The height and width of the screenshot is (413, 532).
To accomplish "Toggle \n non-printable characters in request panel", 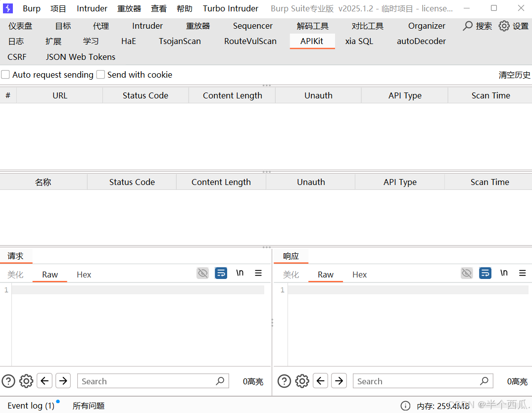I will pyautogui.click(x=240, y=273).
